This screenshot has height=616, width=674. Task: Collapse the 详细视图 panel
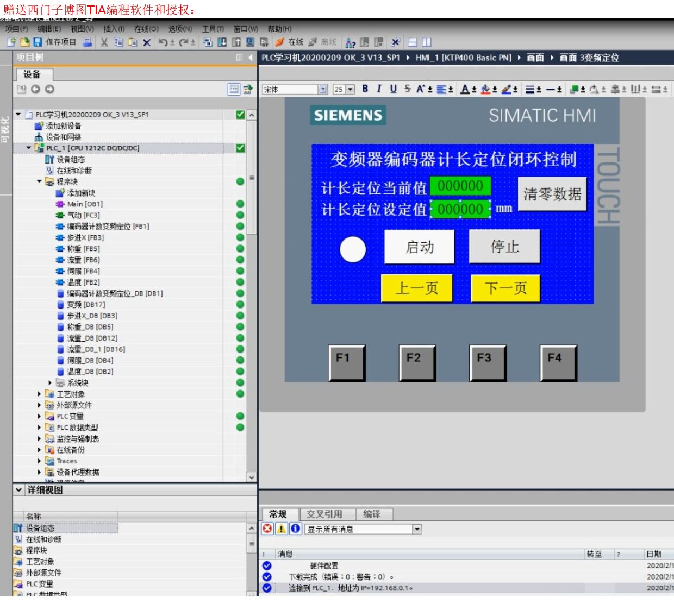[x=19, y=490]
